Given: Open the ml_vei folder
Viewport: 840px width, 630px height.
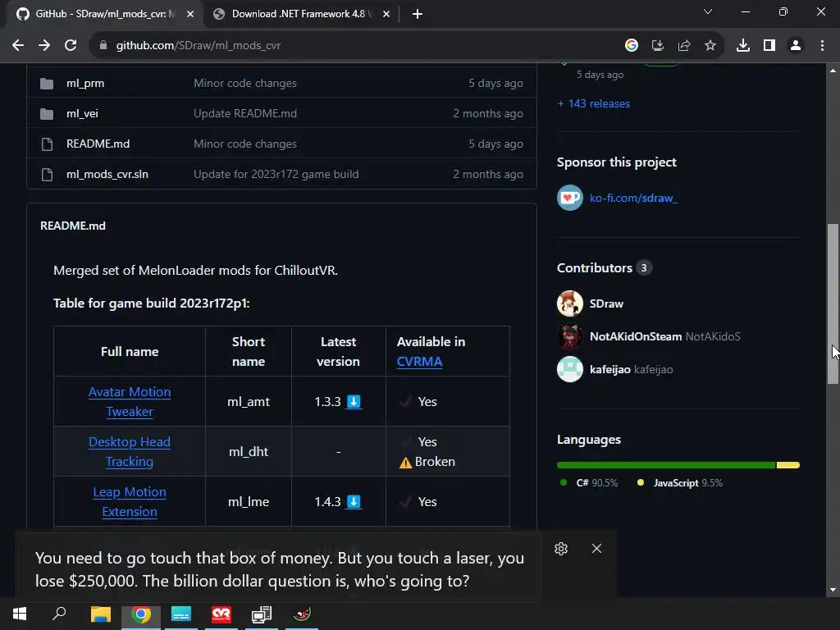Looking at the screenshot, I should [82, 113].
